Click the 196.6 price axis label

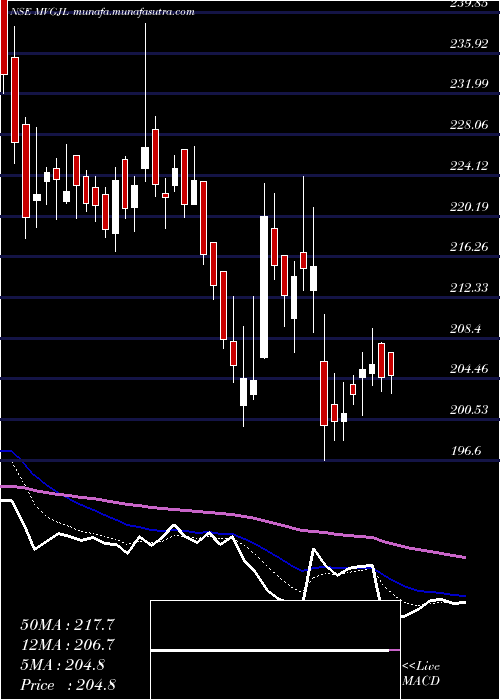tap(464, 450)
